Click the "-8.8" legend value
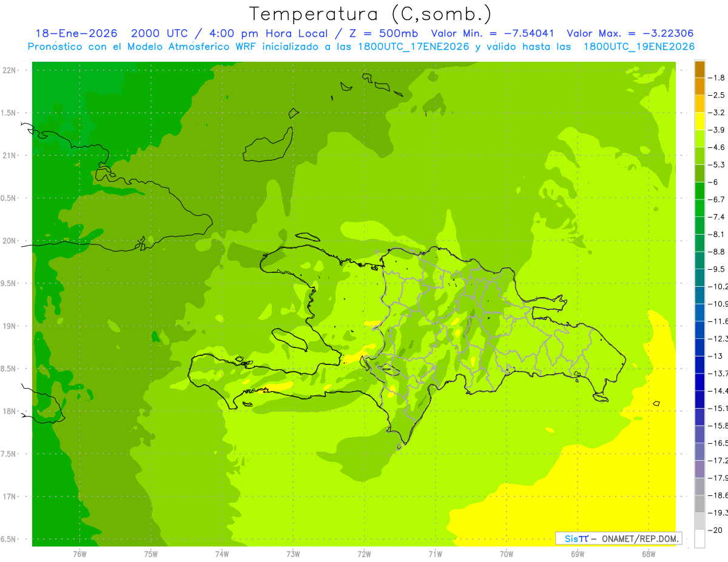Viewport: 728px width, 562px height. click(x=718, y=252)
